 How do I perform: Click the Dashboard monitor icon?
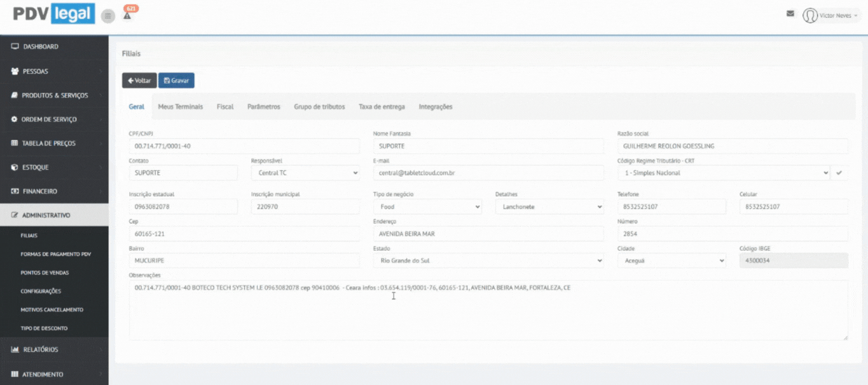pyautogui.click(x=15, y=46)
